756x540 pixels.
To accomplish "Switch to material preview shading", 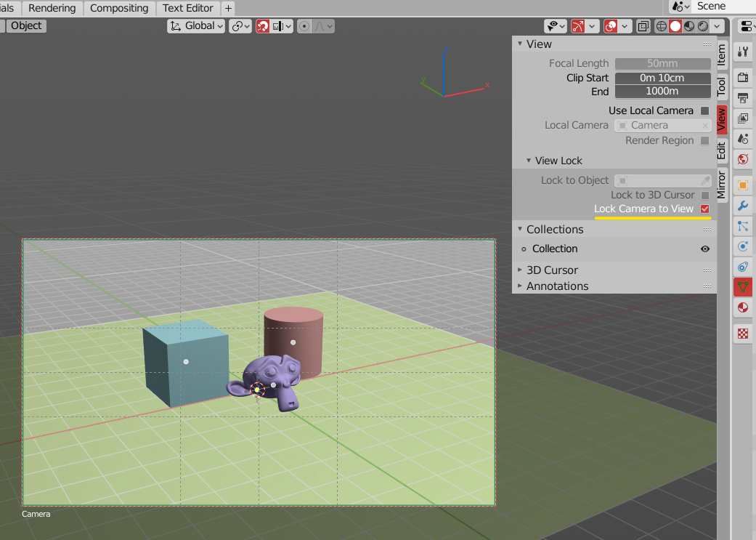I will click(x=689, y=26).
